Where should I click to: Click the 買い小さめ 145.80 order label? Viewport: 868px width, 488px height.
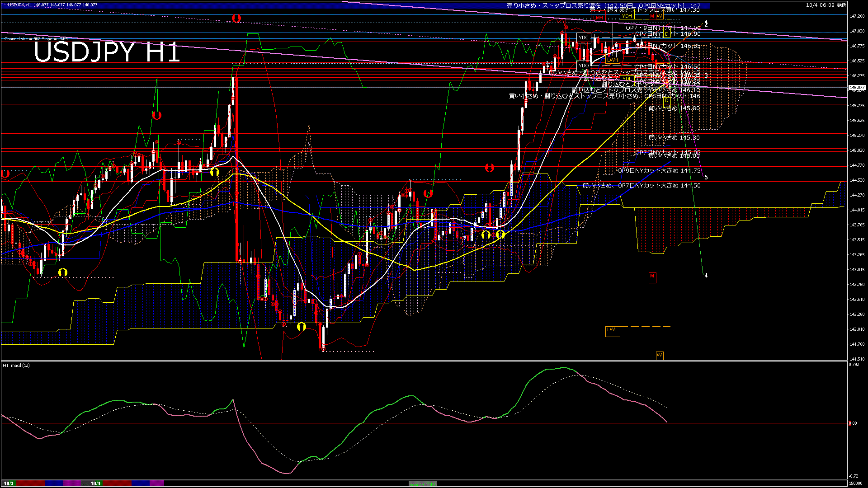[674, 108]
